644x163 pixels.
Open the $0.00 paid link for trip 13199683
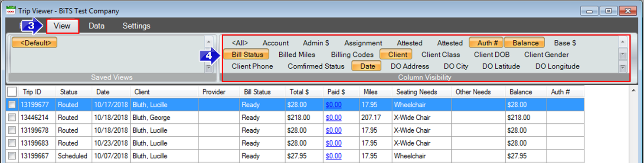tap(333, 143)
